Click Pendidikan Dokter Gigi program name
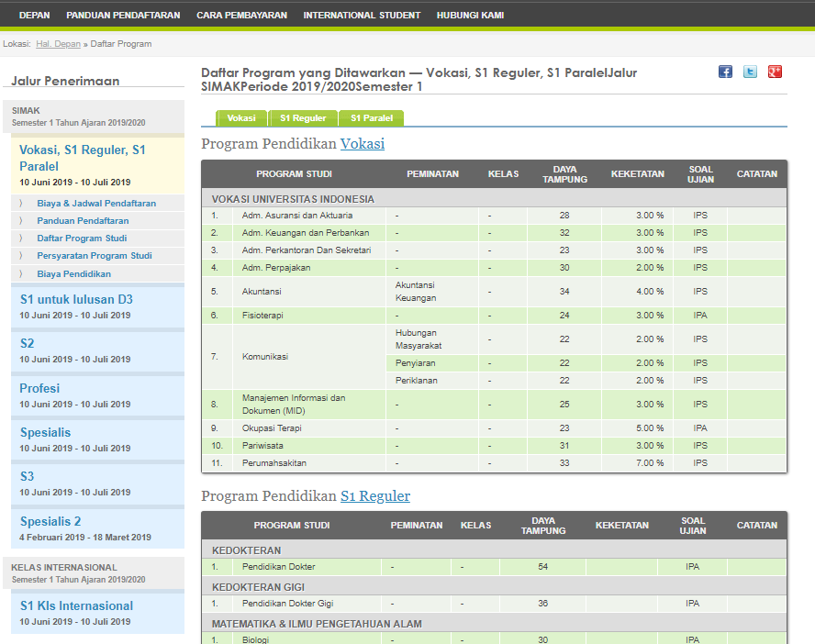The width and height of the screenshot is (815, 644). point(287,604)
